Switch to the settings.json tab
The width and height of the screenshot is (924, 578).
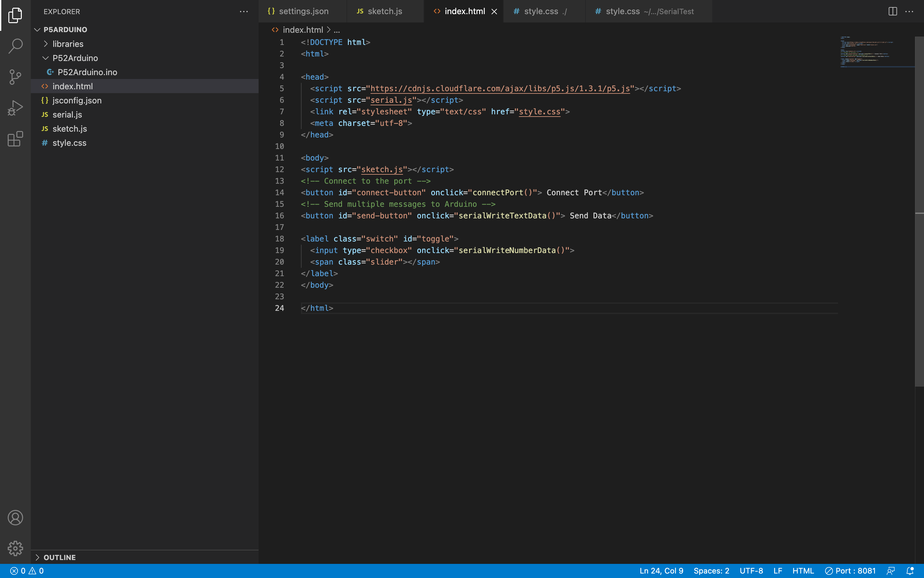tap(303, 12)
